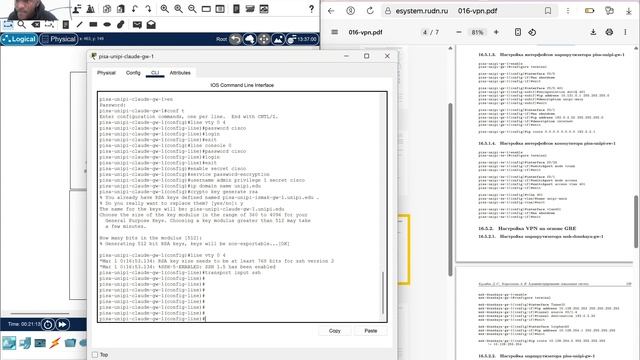The image size is (640, 360).
Task: Click the Paste button below the CLI
Action: (x=371, y=331)
